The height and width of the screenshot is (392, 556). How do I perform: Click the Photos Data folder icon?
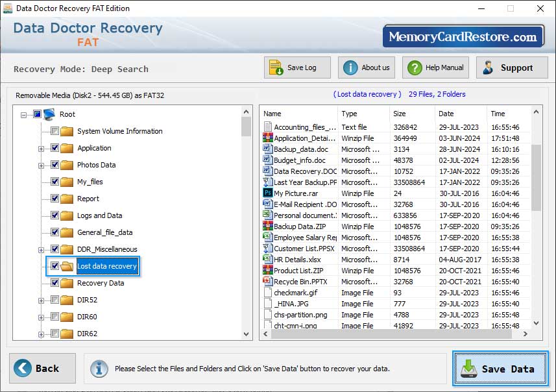pos(66,165)
